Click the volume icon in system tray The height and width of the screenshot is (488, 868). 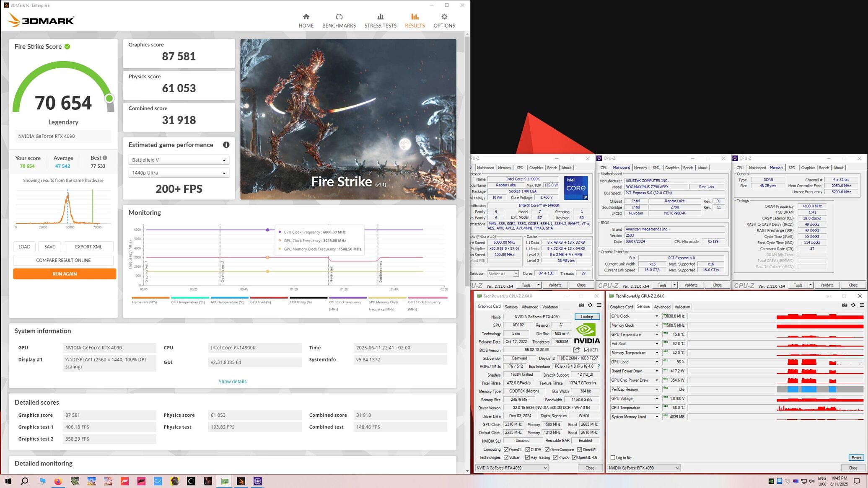[811, 481]
